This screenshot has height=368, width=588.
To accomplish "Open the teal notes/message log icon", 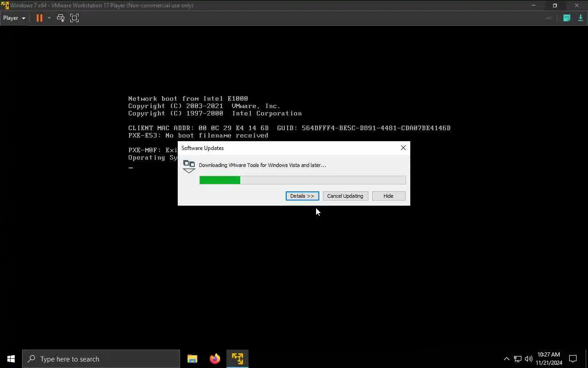I will pyautogui.click(x=566, y=18).
